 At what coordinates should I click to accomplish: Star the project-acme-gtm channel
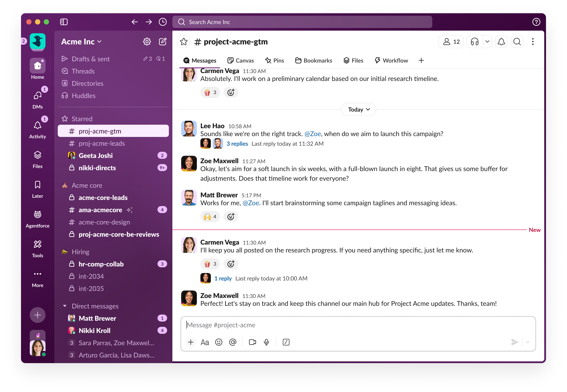click(184, 42)
